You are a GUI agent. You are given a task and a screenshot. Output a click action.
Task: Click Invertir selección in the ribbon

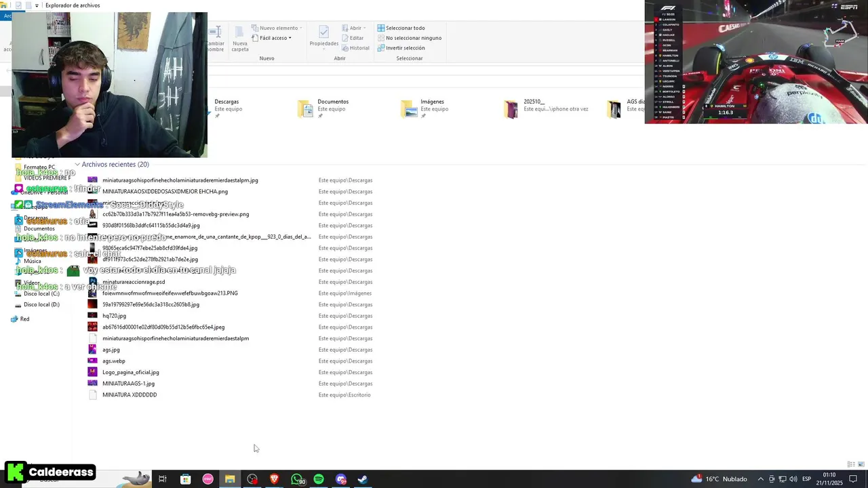[x=401, y=48]
